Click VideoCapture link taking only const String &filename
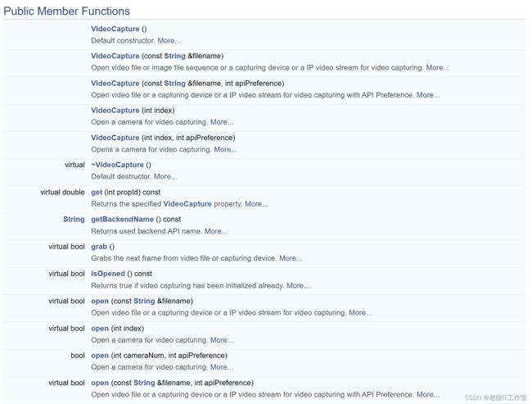532x404 pixels. [115, 56]
